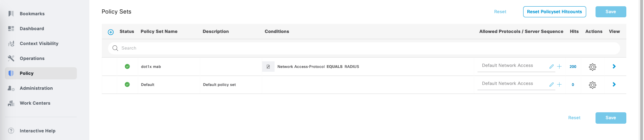Edit allowed protocols pencil for dot1x mab
The width and height of the screenshot is (644, 140).
coord(552,67)
